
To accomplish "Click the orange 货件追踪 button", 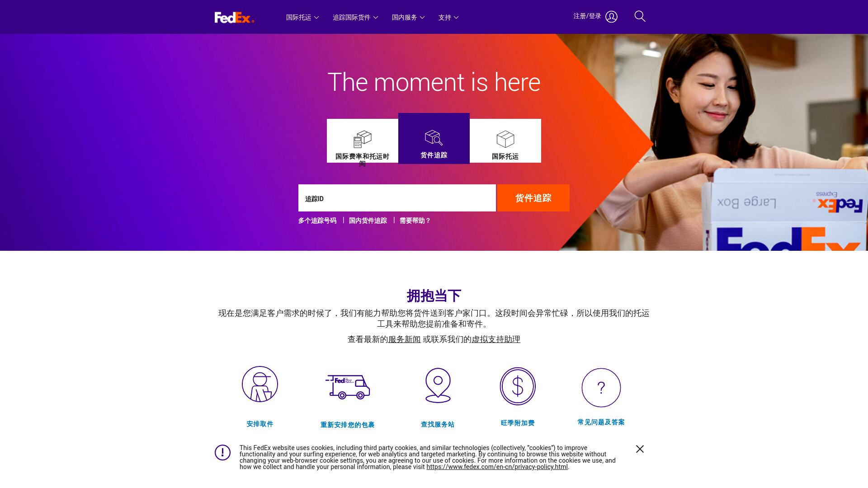I will point(533,198).
